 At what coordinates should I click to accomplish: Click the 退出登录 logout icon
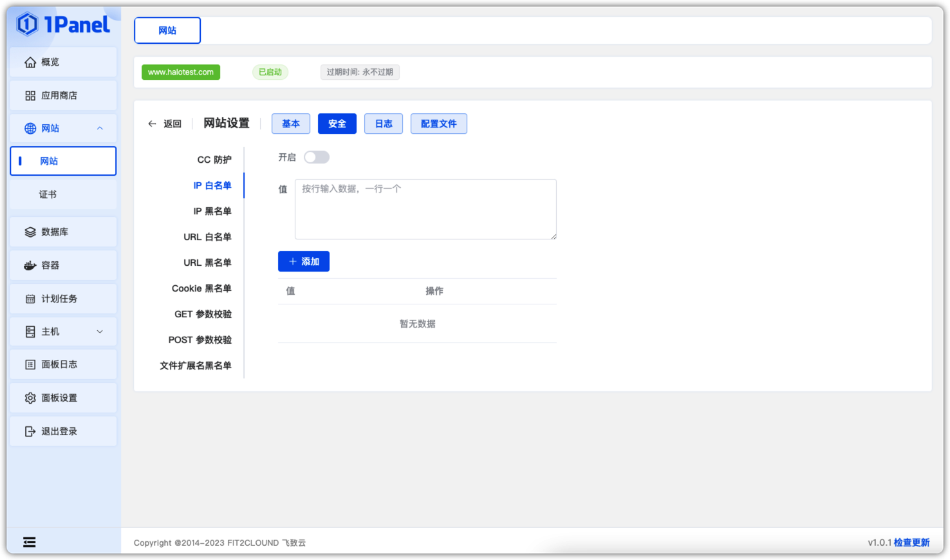click(30, 432)
